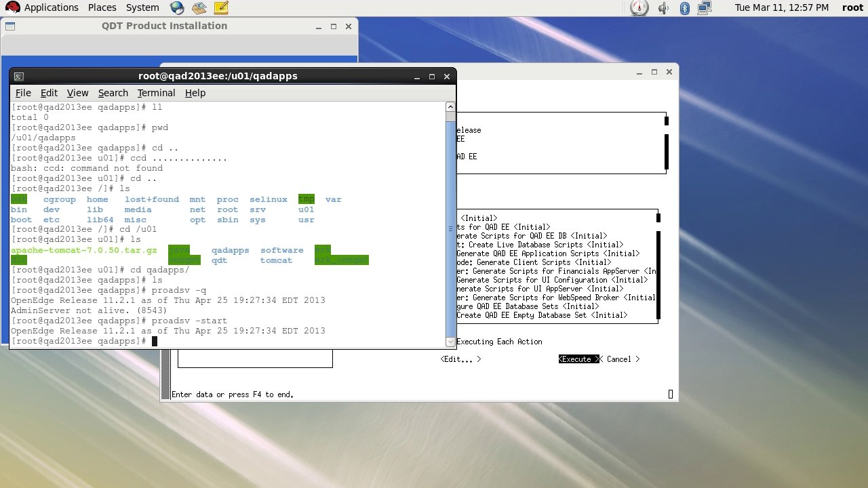This screenshot has height=488, width=868.
Task: Minimize the installer terminal window
Action: tap(639, 71)
